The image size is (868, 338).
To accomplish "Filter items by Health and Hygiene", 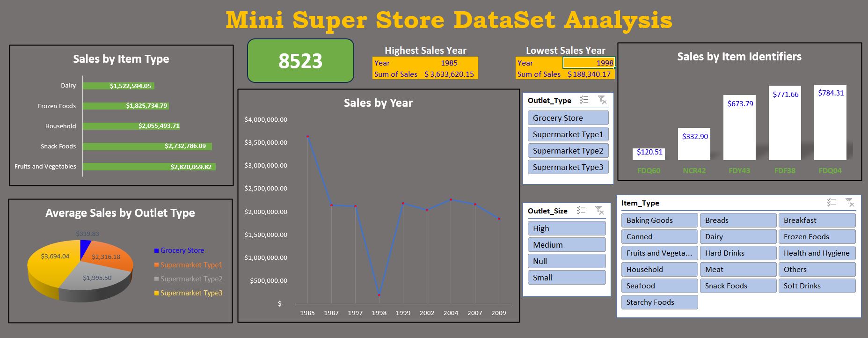I will click(817, 253).
